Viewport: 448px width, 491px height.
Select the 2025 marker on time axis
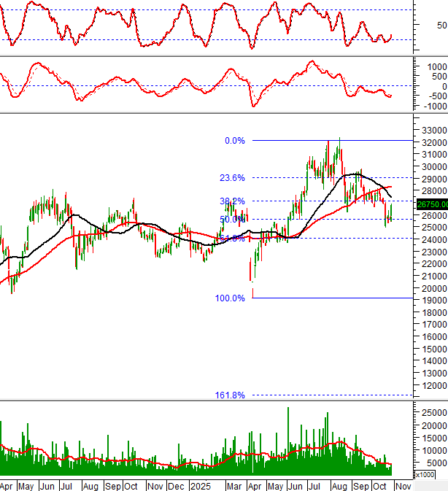coord(200,485)
